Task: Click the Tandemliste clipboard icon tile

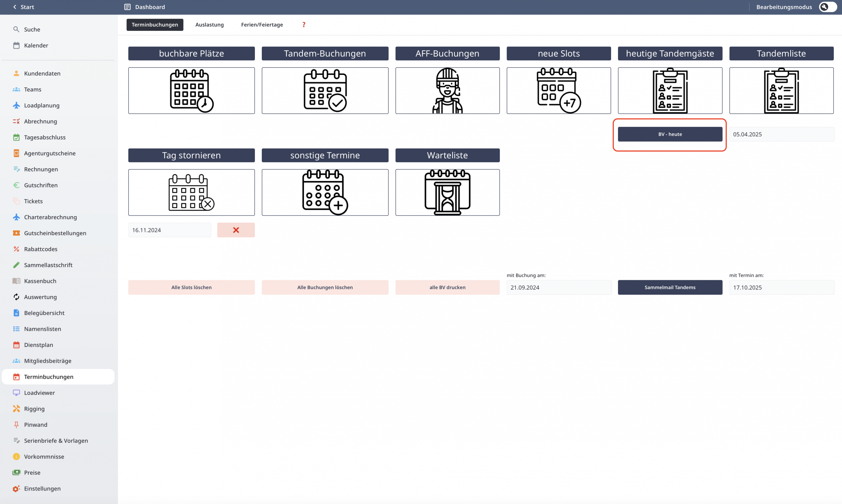Action: [x=781, y=90]
